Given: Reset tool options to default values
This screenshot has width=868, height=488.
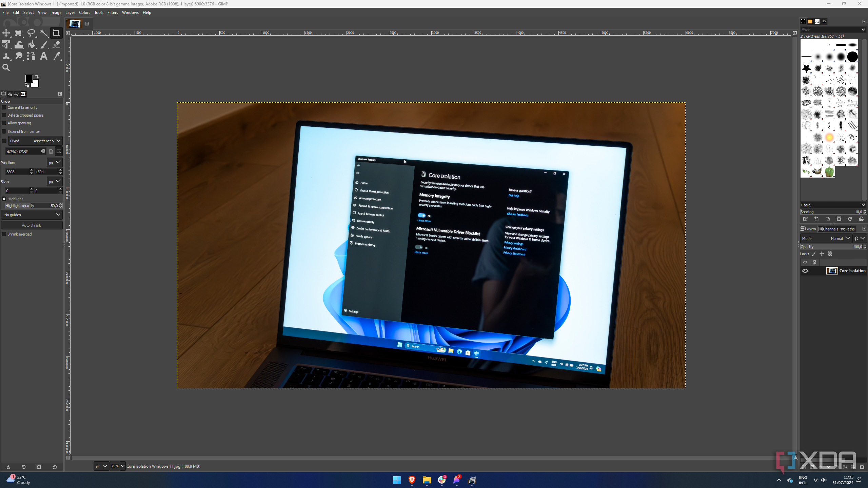Looking at the screenshot, I should coord(55,467).
